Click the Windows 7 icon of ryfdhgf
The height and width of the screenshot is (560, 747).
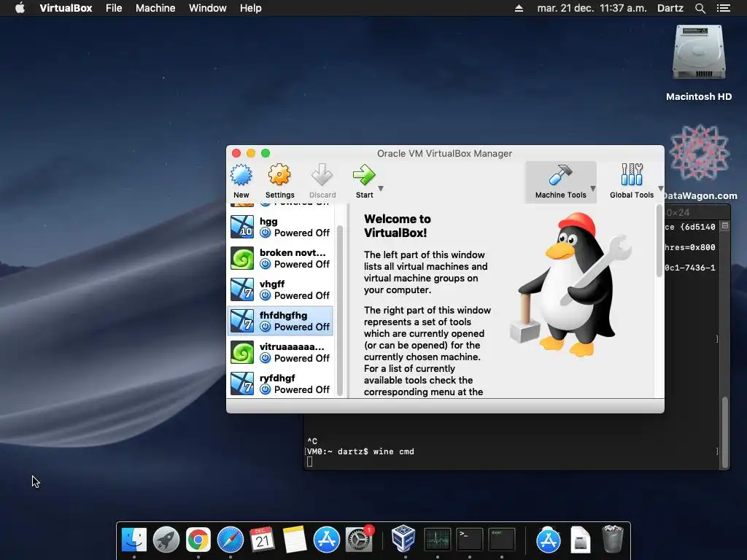pos(242,384)
